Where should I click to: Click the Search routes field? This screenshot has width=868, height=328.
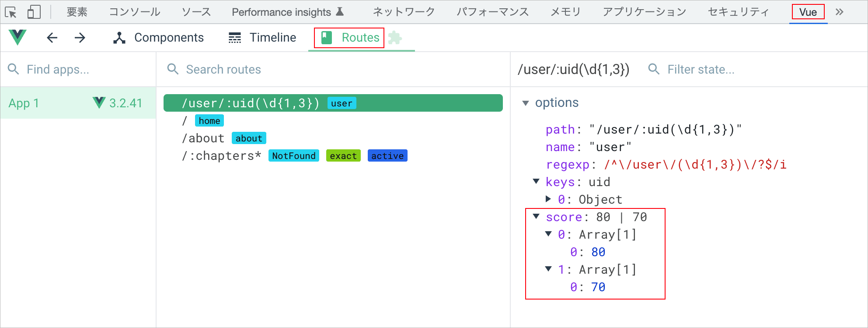tap(332, 70)
